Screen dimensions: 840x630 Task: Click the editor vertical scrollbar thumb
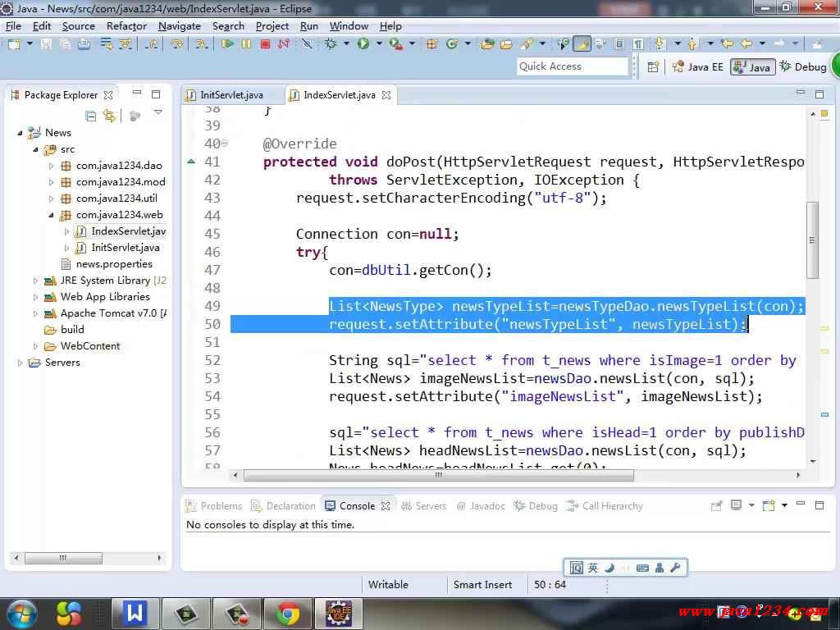813,240
